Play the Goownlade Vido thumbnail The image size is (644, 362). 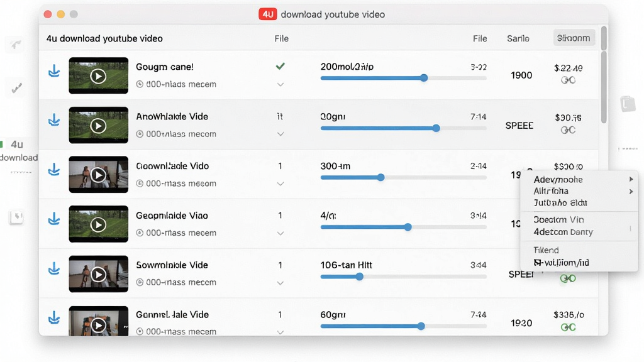[x=98, y=175]
